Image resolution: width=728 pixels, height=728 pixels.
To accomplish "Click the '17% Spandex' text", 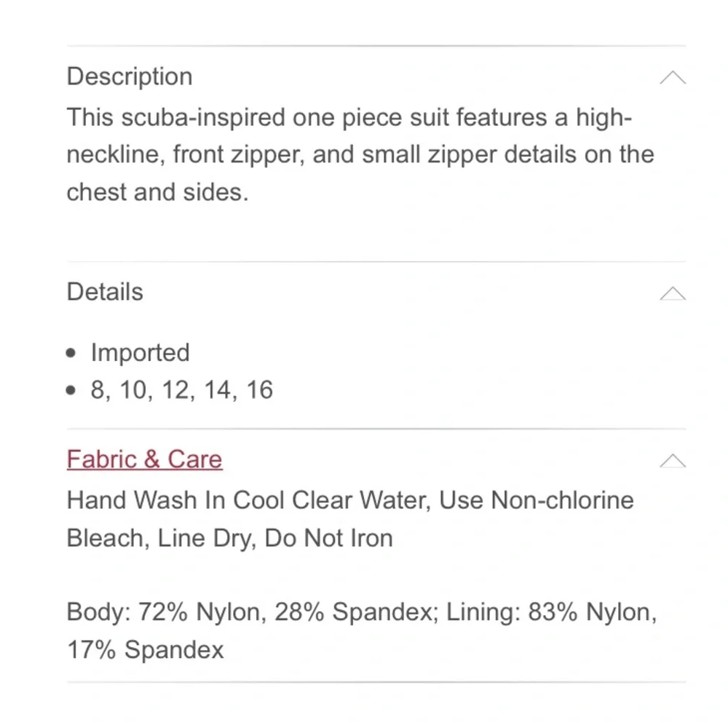I will pos(145,650).
